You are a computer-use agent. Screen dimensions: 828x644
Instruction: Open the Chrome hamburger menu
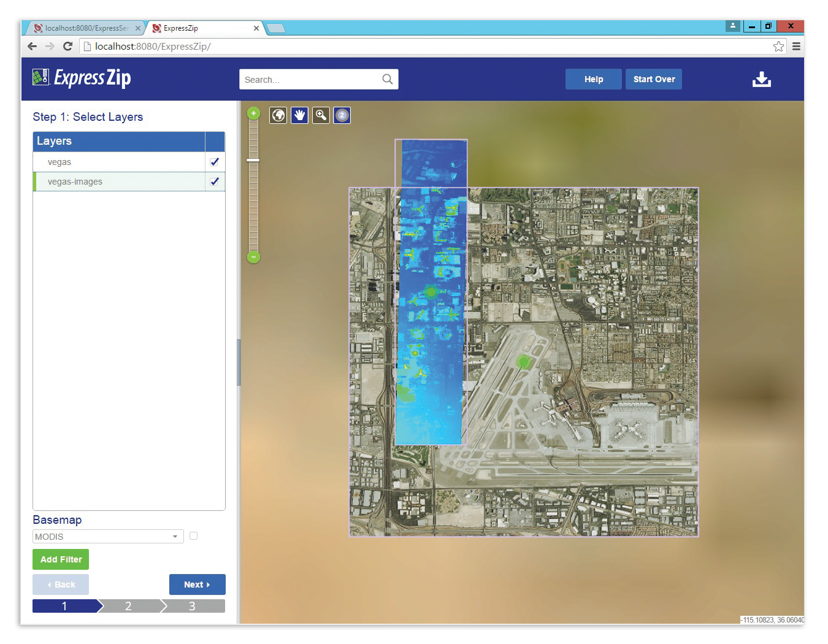796,47
